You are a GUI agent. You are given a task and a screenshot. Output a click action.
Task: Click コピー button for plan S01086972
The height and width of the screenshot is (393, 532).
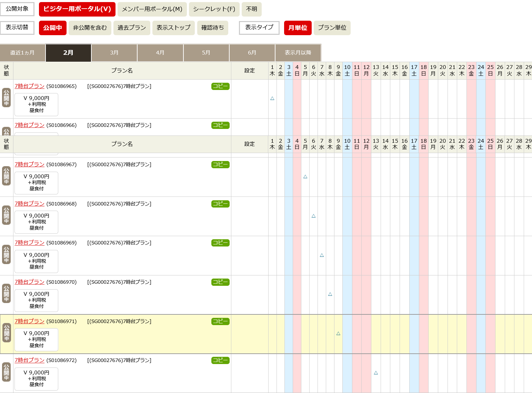tap(220, 360)
